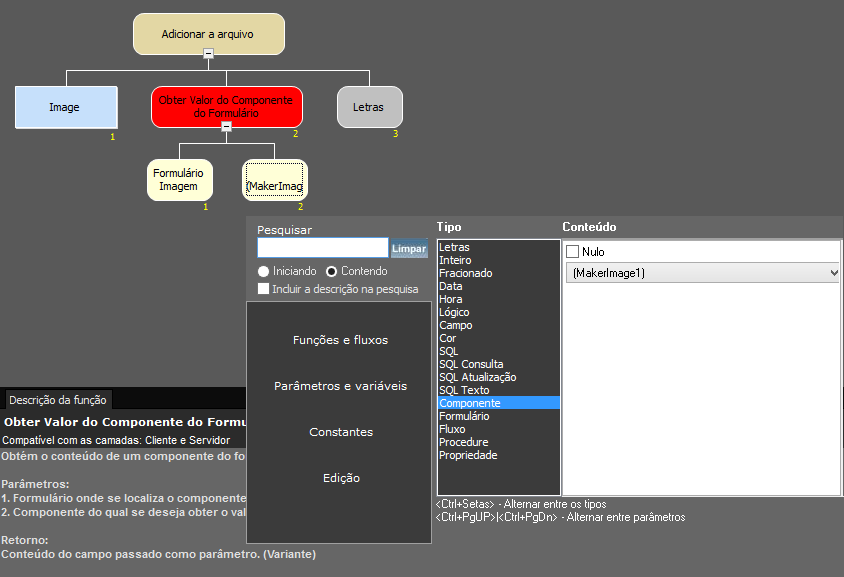Choose Propriedade type in the list

pos(468,455)
